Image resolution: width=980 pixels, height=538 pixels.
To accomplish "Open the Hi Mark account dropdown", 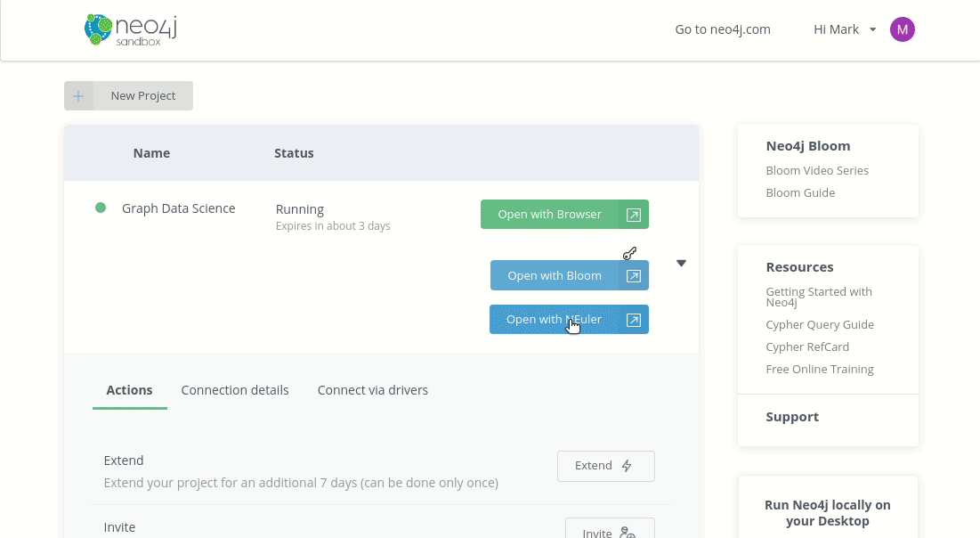I will [843, 29].
